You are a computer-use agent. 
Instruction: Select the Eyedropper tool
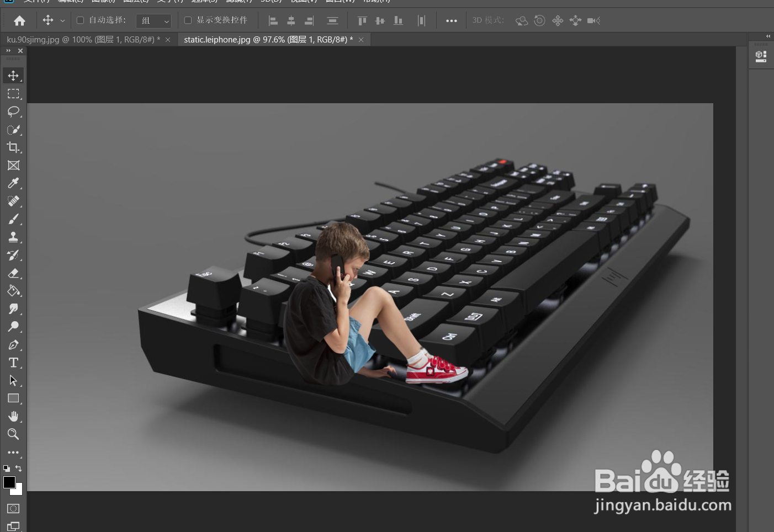click(13, 183)
